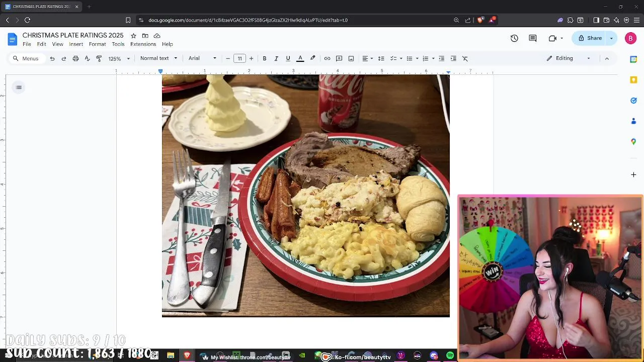Viewport: 644px width, 362px height.
Task: Hide the menus with the collapse chevron
Action: point(607,58)
